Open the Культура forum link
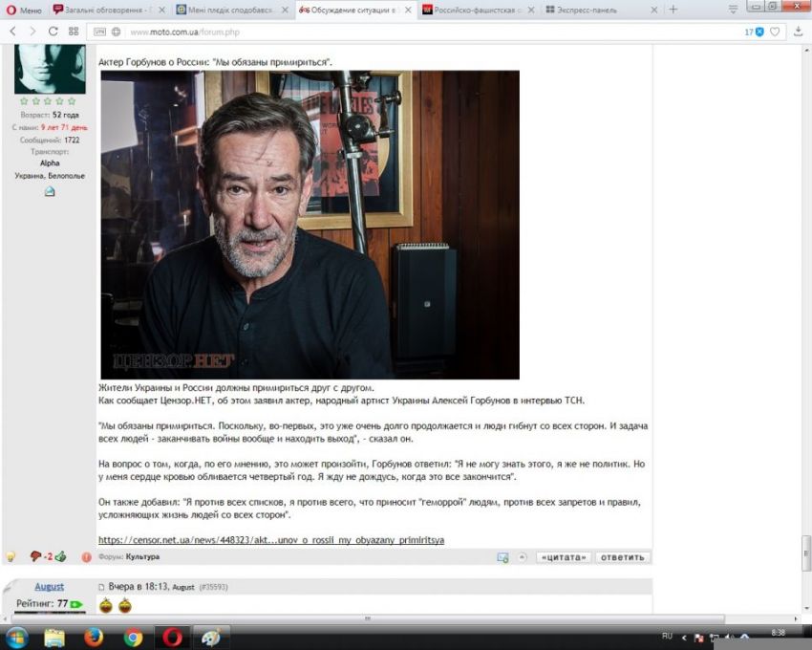Image resolution: width=812 pixels, height=650 pixels. coord(142,556)
